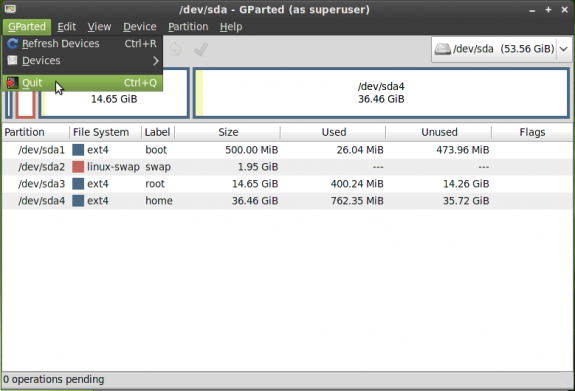Click the Flags column header

click(x=532, y=132)
